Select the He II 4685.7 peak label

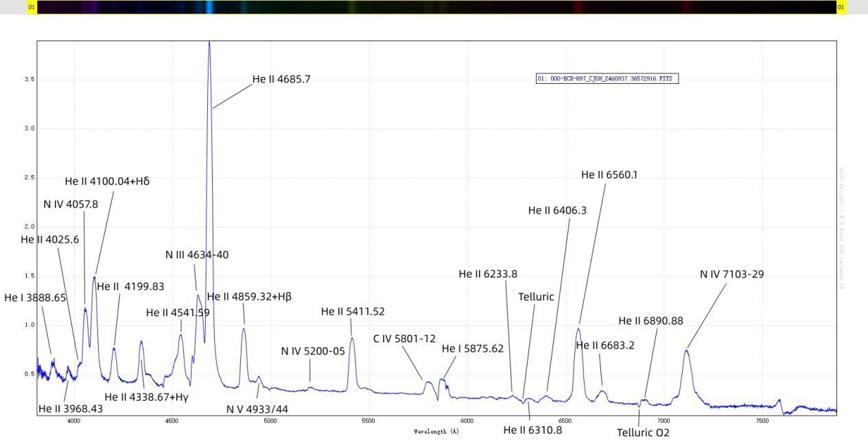pyautogui.click(x=281, y=79)
